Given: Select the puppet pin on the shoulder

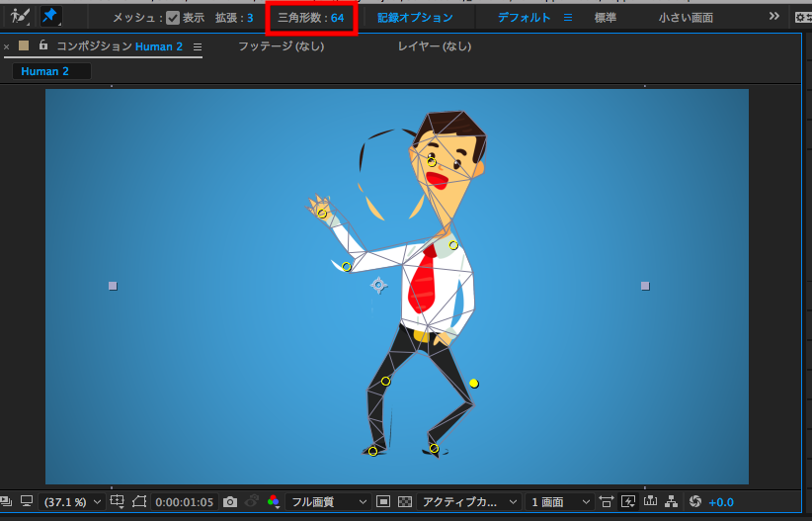Looking at the screenshot, I should pyautogui.click(x=453, y=245).
